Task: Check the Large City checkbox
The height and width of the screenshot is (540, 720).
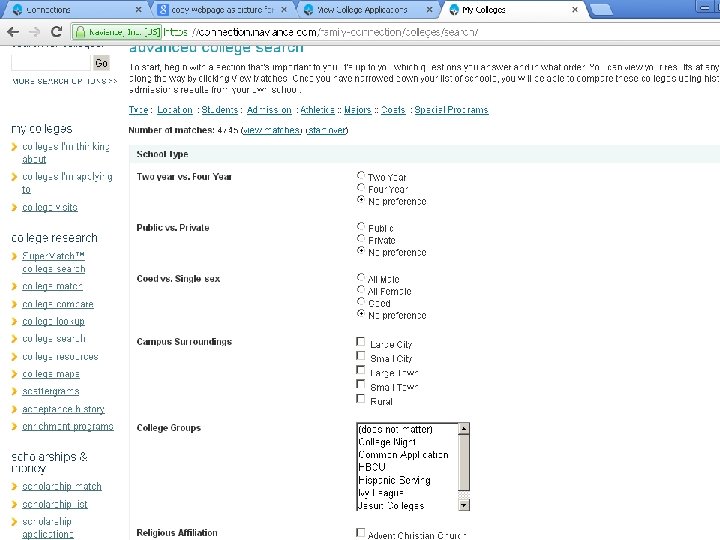Action: click(361, 342)
